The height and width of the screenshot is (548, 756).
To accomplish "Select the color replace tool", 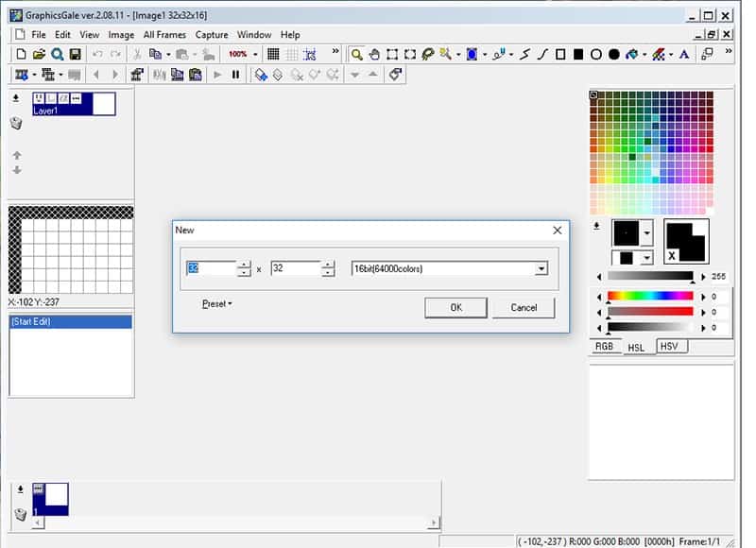I will click(x=658, y=55).
